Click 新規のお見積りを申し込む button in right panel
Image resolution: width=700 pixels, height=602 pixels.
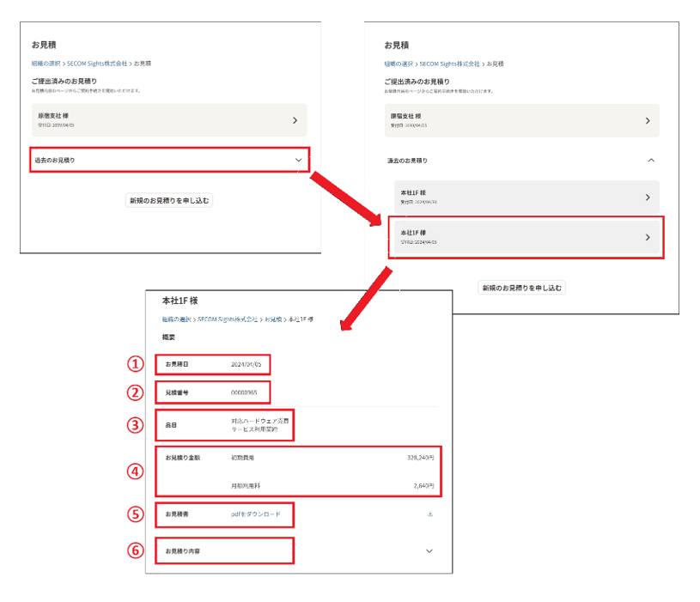pyautogui.click(x=522, y=288)
